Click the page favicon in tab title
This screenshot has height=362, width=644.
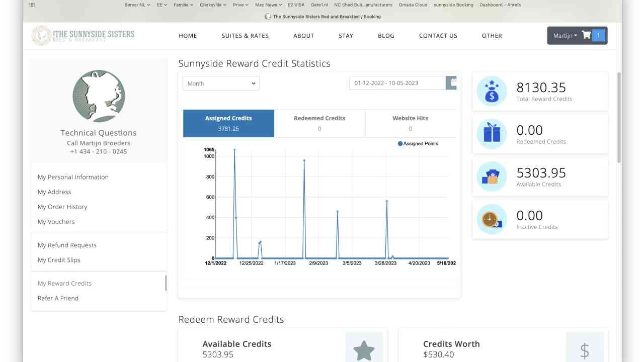click(268, 17)
